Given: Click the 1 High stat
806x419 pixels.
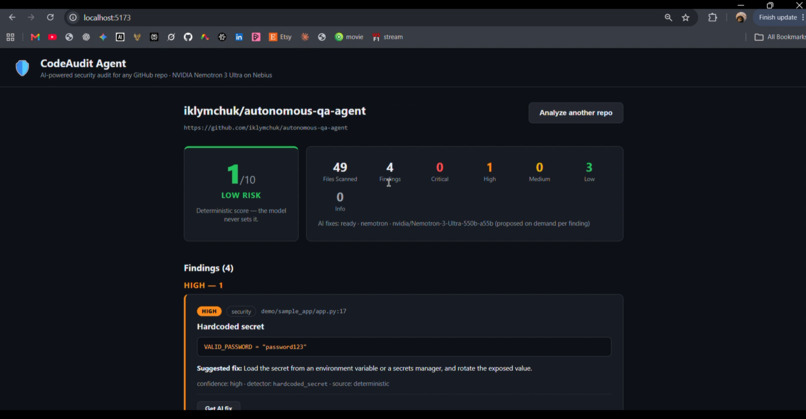Looking at the screenshot, I should point(489,172).
